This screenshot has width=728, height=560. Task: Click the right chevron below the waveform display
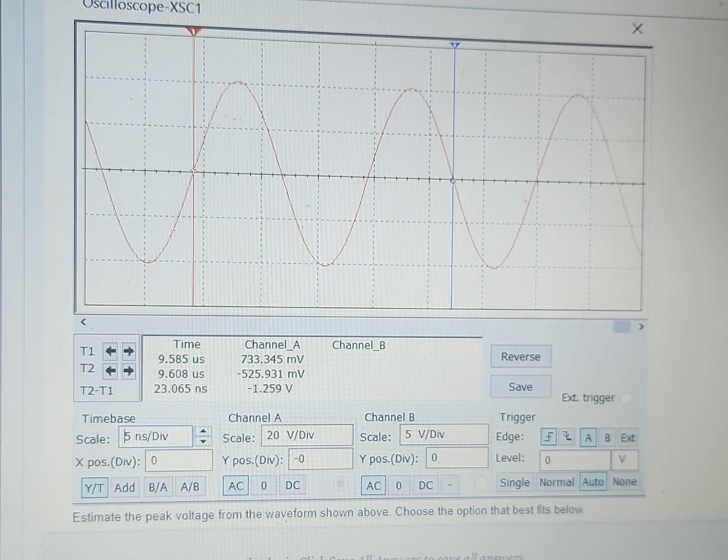641,326
